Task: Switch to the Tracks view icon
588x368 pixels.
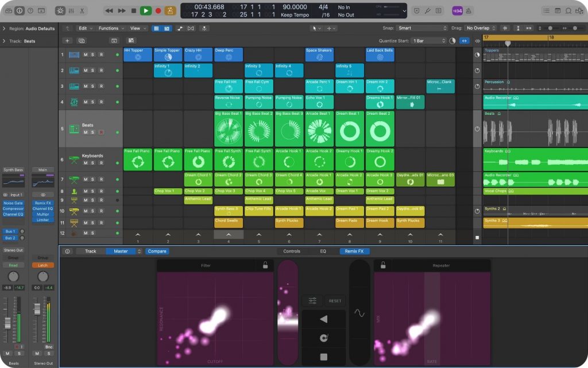Action: pos(167,28)
